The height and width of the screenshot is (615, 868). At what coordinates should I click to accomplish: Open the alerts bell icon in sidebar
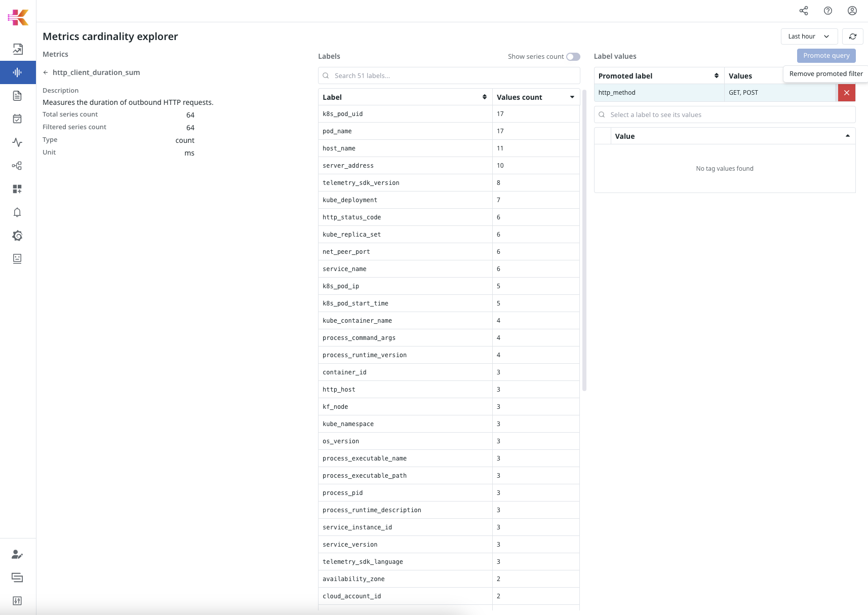[x=17, y=212]
